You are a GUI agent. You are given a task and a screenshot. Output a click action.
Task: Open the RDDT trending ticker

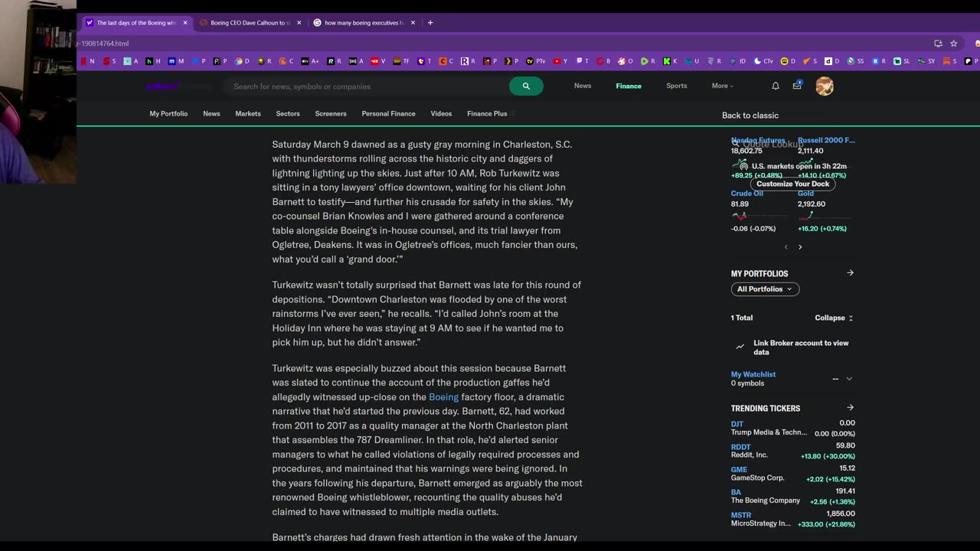(740, 447)
